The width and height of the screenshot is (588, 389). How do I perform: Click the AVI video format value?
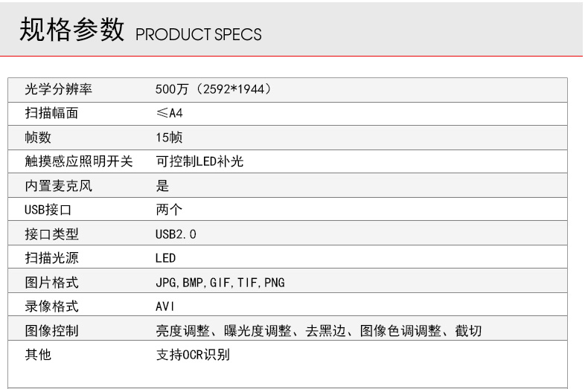tap(164, 306)
